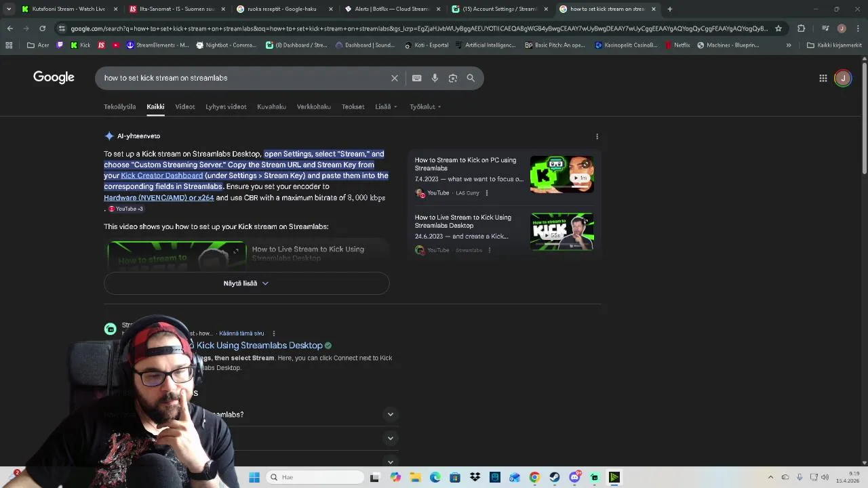Select the Verkkohaku tab

click(x=313, y=106)
